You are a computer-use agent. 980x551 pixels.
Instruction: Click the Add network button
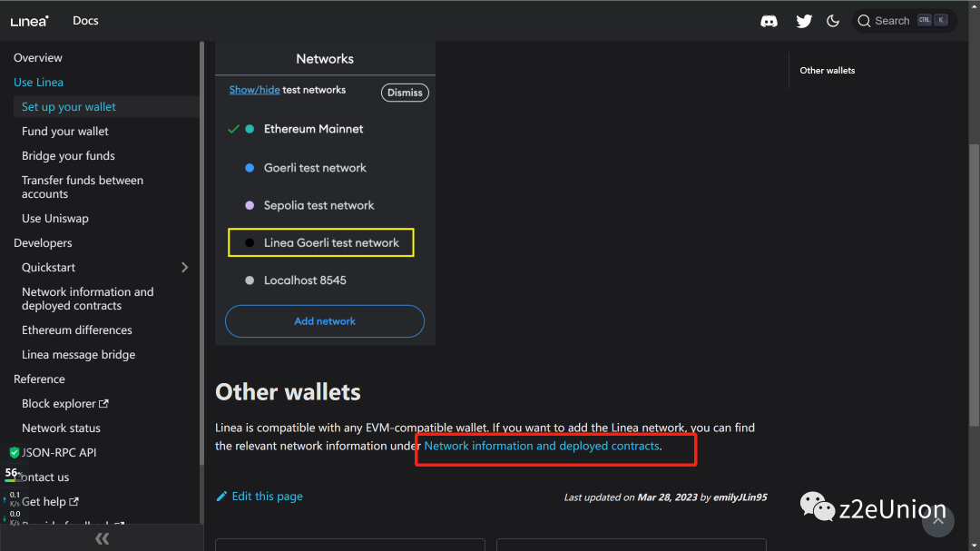[x=325, y=321]
